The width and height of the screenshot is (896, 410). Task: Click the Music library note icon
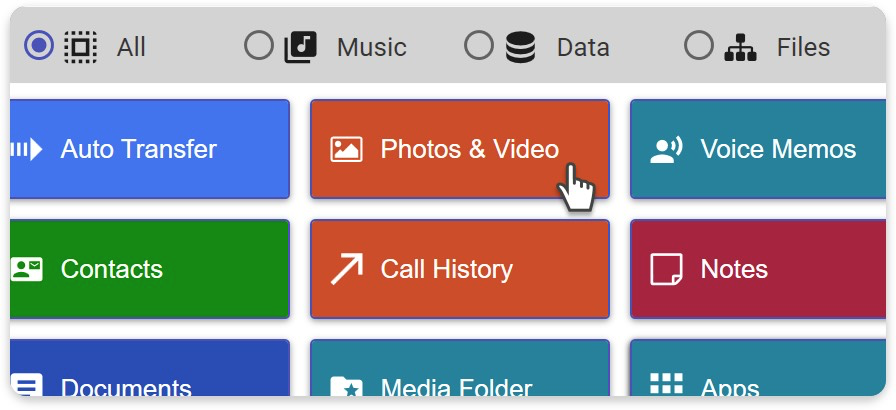pos(301,46)
